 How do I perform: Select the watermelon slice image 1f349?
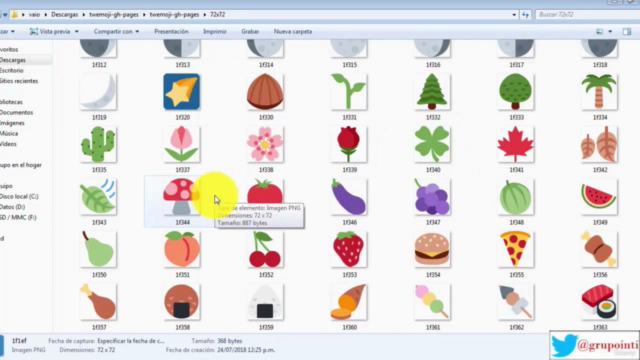pos(599,197)
